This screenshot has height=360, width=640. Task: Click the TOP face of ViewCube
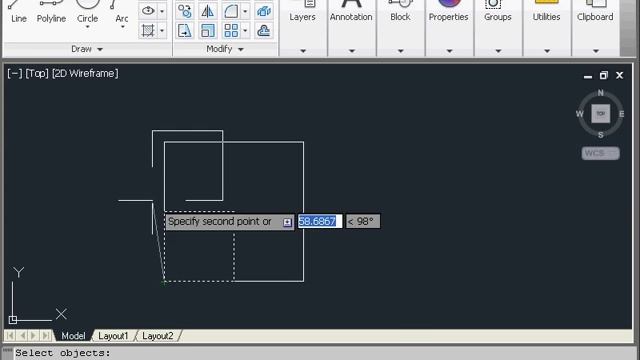point(600,113)
